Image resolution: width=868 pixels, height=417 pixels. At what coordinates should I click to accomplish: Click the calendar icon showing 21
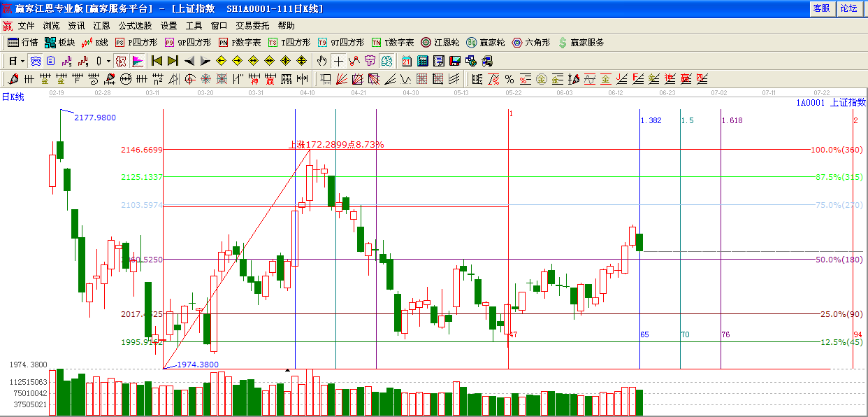pyautogui.click(x=407, y=61)
